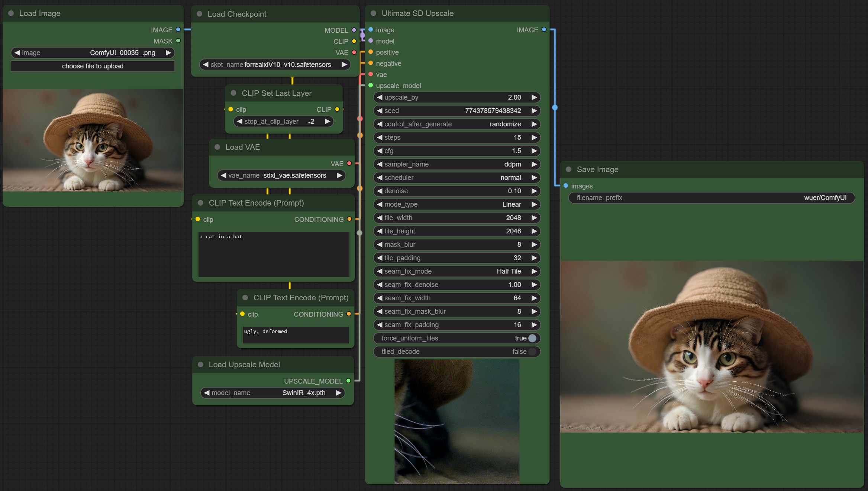This screenshot has width=868, height=491.
Task: Click the Load Upscale Model UPSCALE_MODEL output port
Action: 348,381
